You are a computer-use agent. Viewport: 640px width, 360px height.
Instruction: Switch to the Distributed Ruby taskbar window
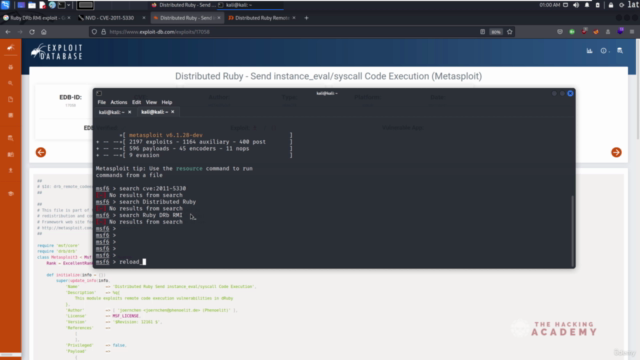(183, 5)
